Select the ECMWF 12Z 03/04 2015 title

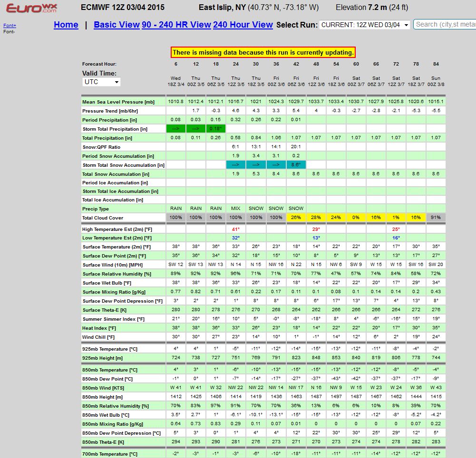[123, 8]
